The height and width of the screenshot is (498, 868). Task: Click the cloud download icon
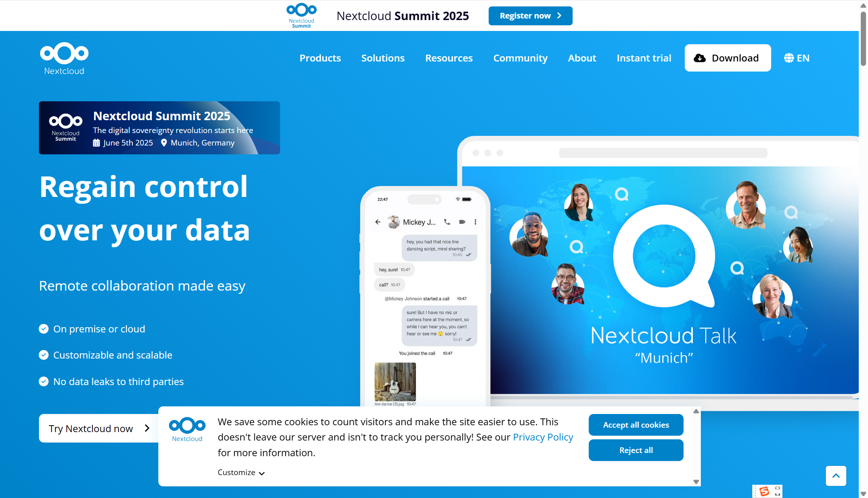(x=700, y=58)
